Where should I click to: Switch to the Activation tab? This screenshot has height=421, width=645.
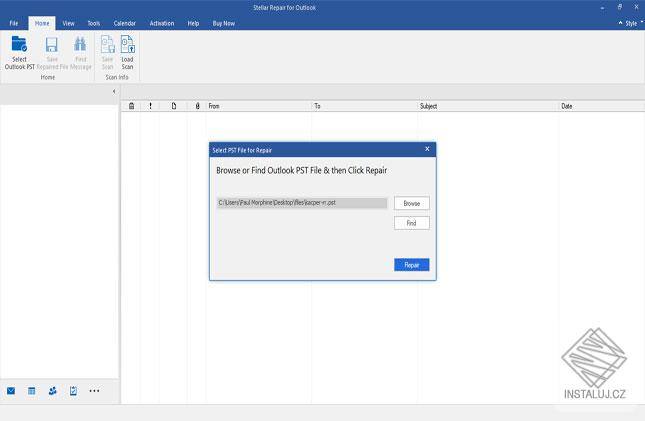[162, 23]
